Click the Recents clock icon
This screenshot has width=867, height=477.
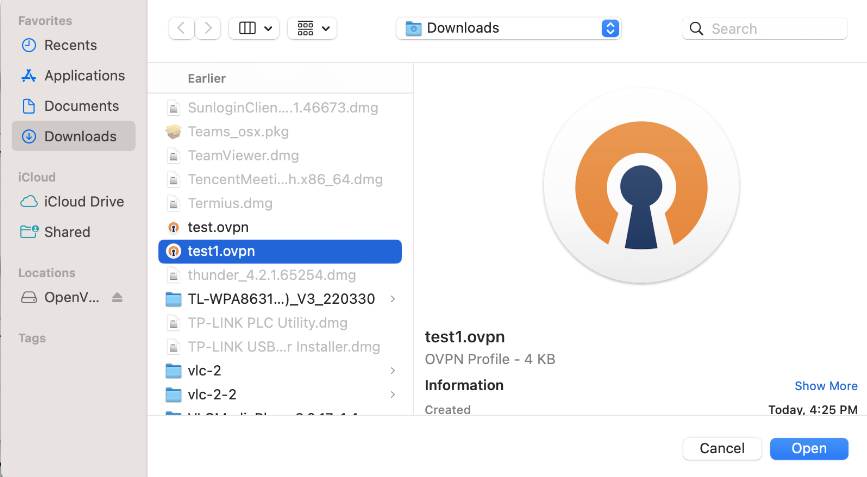[29, 45]
